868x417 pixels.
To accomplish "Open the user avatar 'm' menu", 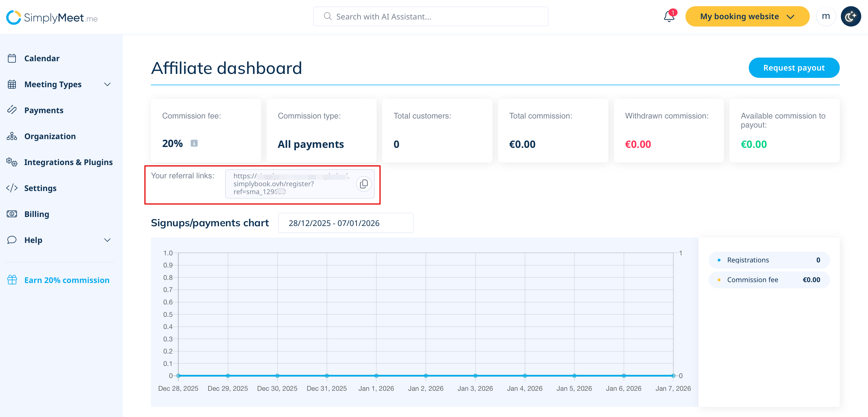I will 826,16.
